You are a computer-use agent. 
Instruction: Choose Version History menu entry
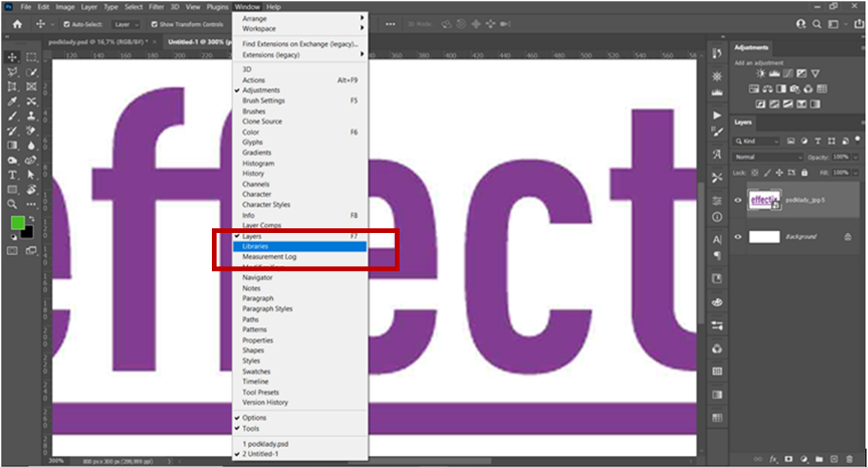[x=300, y=403]
